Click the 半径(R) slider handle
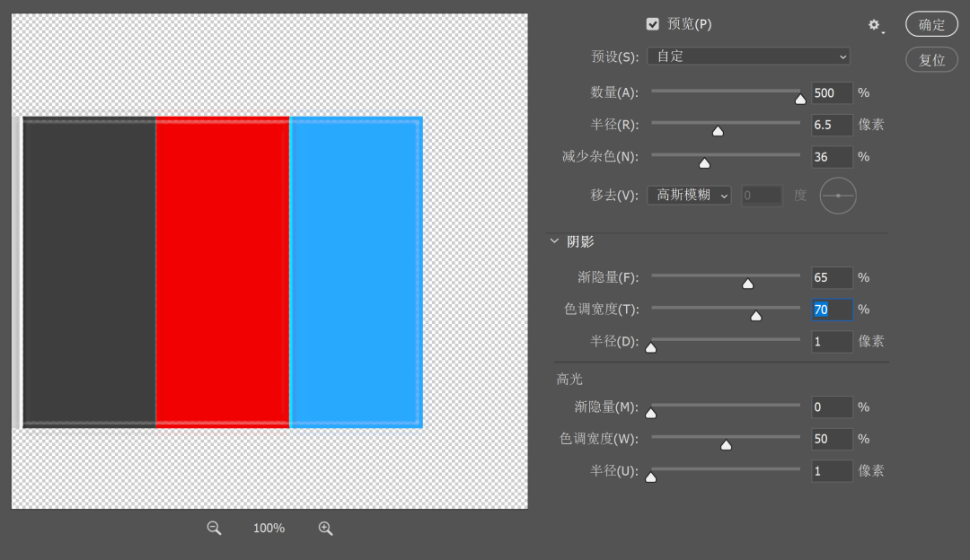Viewport: 970px width, 560px height. (x=718, y=131)
